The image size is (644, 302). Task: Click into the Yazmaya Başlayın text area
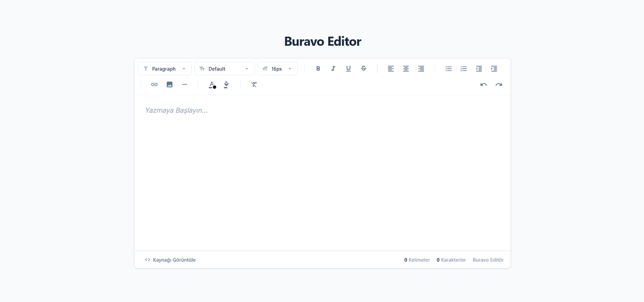tap(322, 168)
